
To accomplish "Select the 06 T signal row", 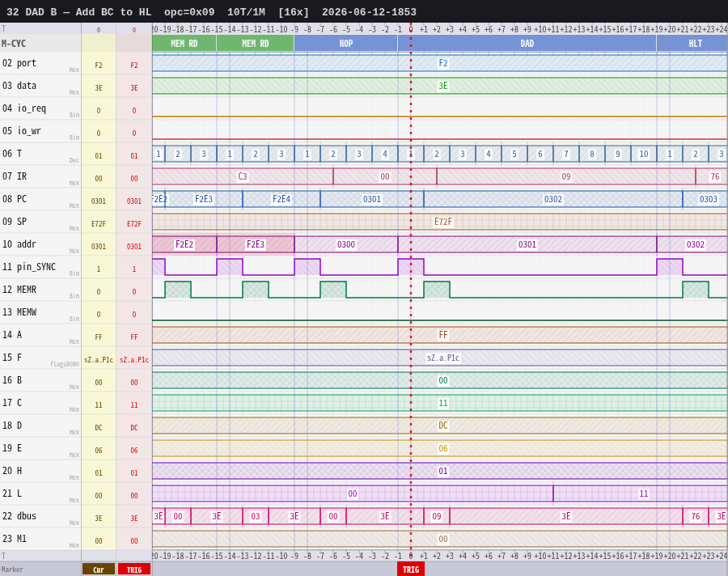I will pyautogui.click(x=364, y=154).
